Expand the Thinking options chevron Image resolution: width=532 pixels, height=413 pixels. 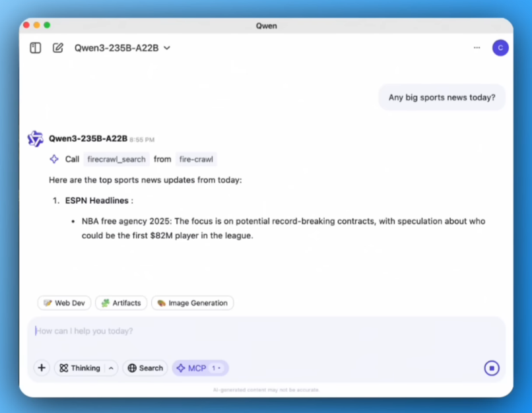(x=111, y=368)
